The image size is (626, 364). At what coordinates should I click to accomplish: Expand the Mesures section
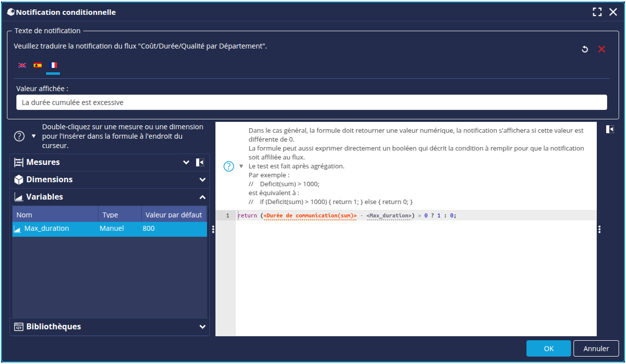[x=186, y=162]
